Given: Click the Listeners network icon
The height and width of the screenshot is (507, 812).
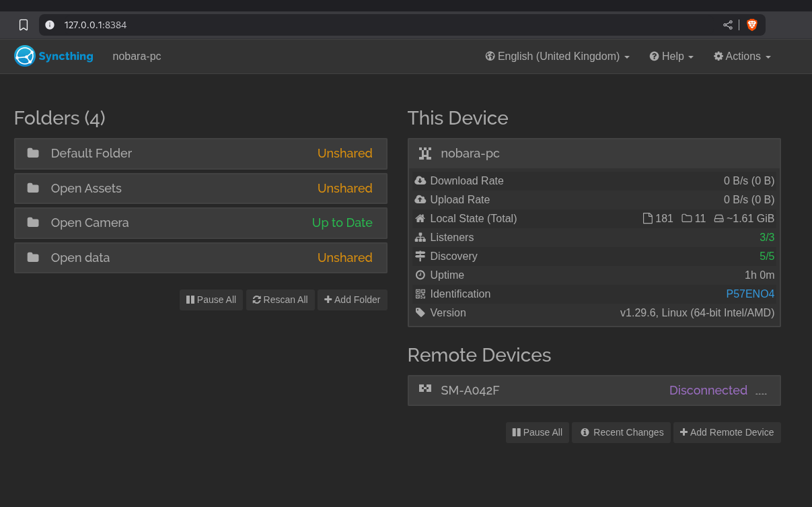Looking at the screenshot, I should (420, 237).
